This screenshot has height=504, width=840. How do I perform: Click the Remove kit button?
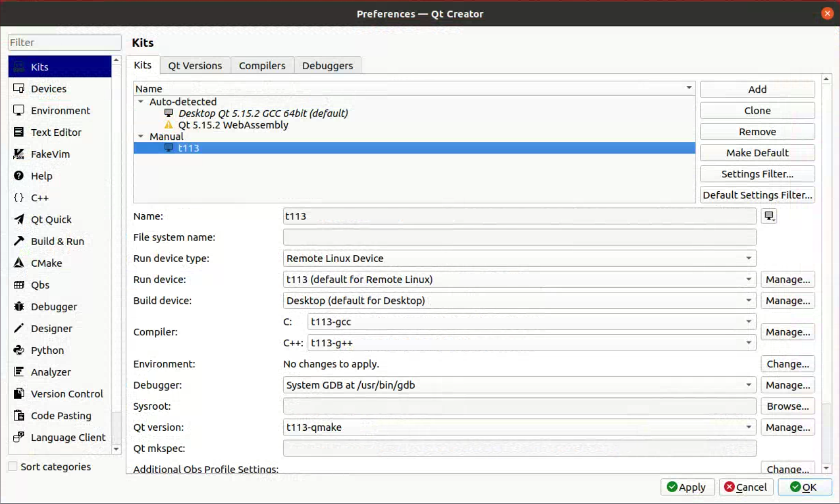(x=757, y=131)
